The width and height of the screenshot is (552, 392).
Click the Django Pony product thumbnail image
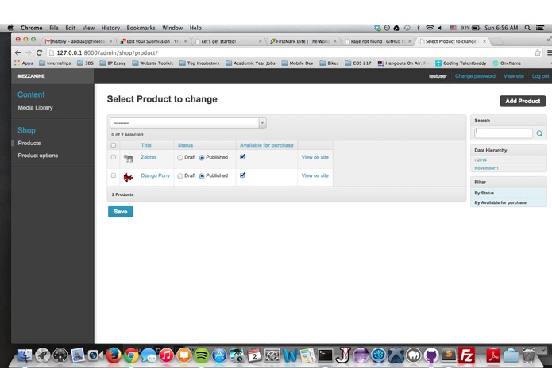point(128,177)
